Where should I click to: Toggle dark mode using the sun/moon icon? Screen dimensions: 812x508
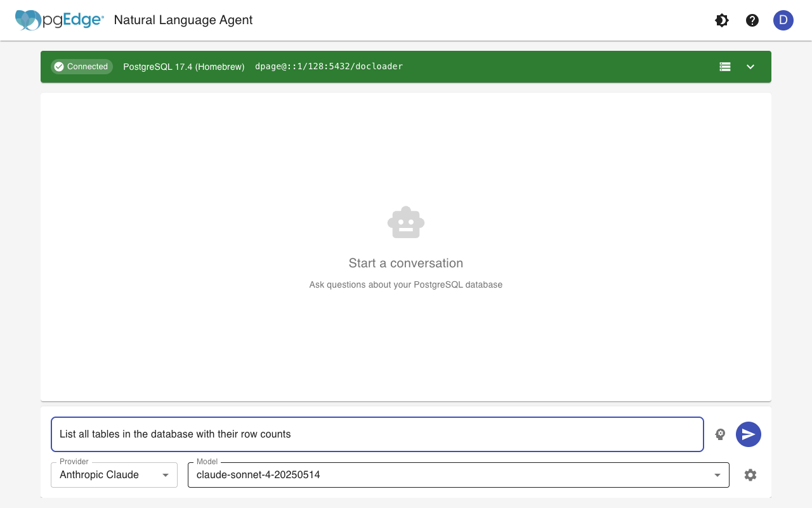721,20
